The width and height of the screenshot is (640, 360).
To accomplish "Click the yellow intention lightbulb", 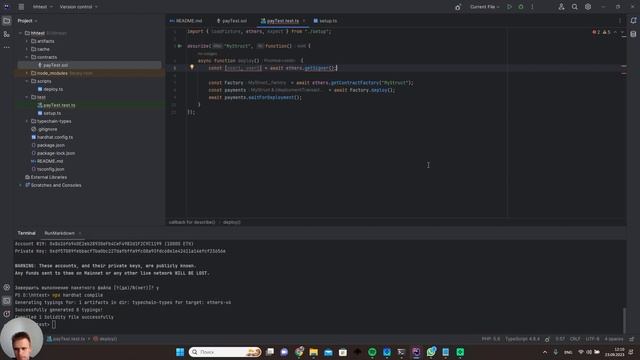I will (192, 67).
